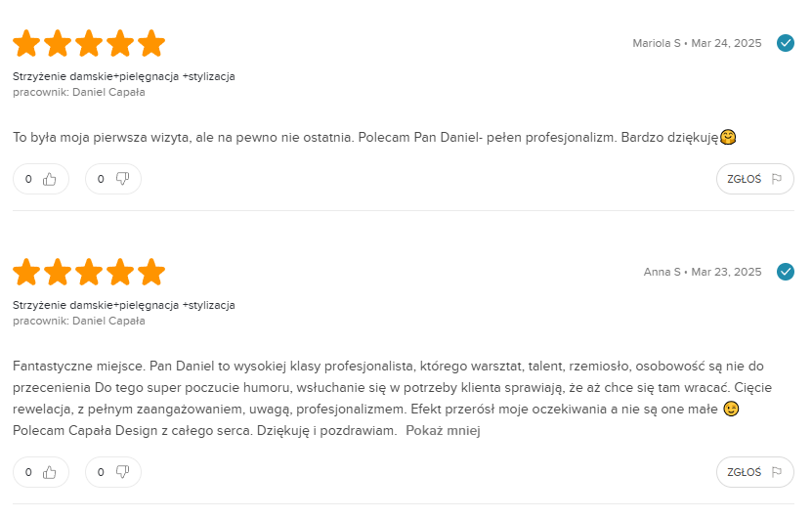Click employee Daniel Capała in Anna's review
Image resolution: width=812 pixels, height=519 pixels.
click(x=108, y=321)
